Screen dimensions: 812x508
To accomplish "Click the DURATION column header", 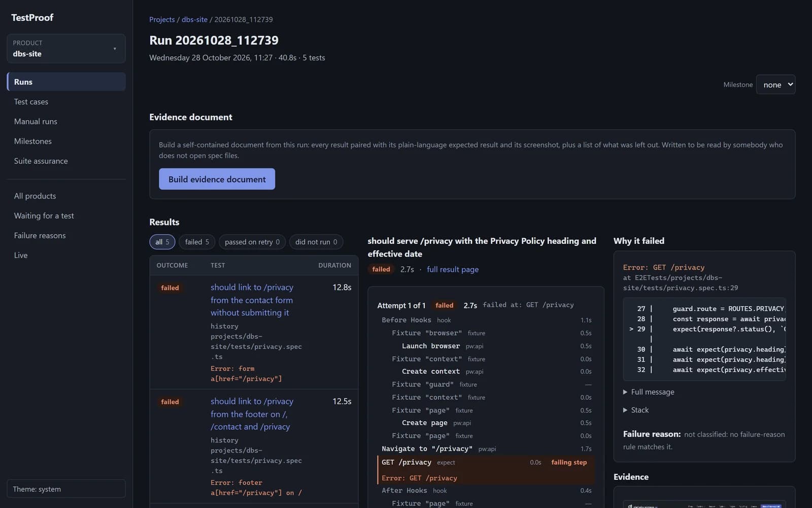I will click(x=334, y=265).
